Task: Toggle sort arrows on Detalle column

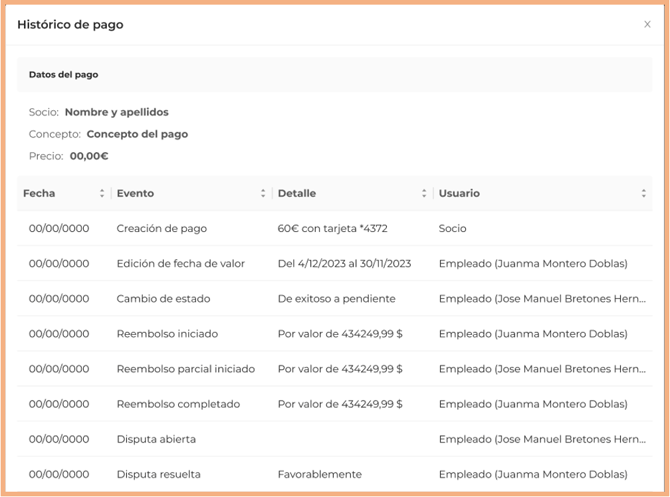Action: [425, 194]
